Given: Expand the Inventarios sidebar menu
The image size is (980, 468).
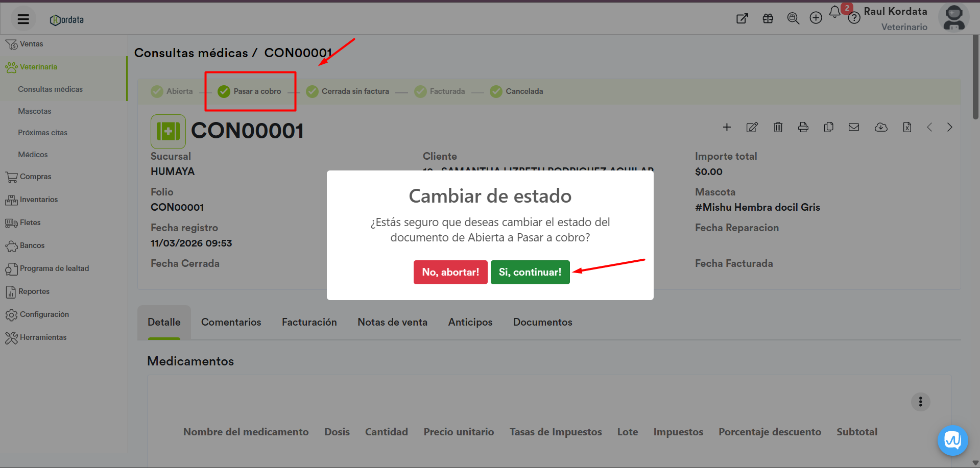Looking at the screenshot, I should (x=39, y=200).
